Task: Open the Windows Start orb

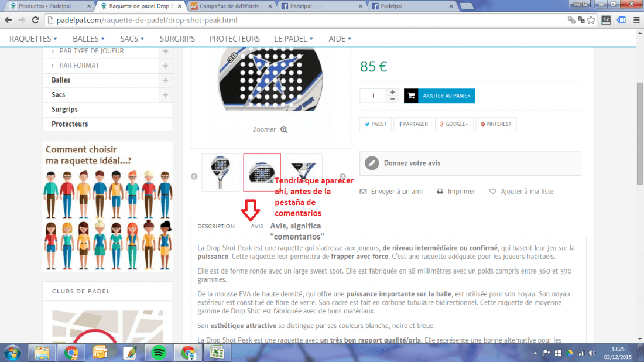Action: click(13, 353)
